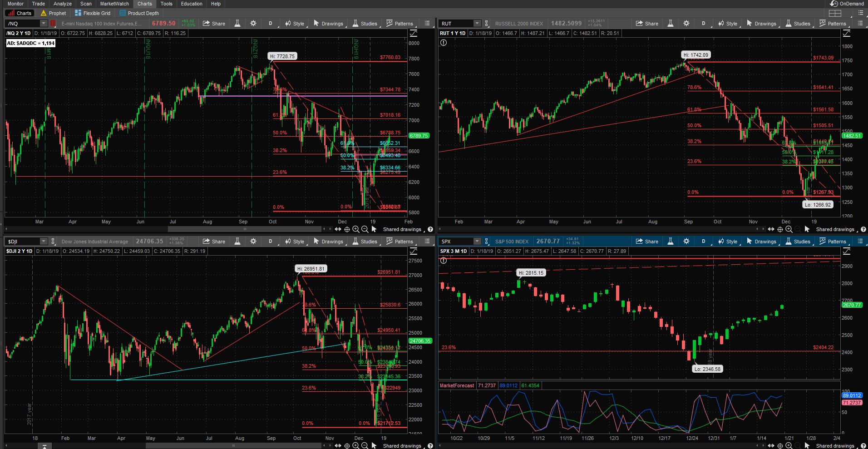Open the Style menu on /NQ chart
Image resolution: width=868 pixels, height=449 pixels.
[x=295, y=24]
